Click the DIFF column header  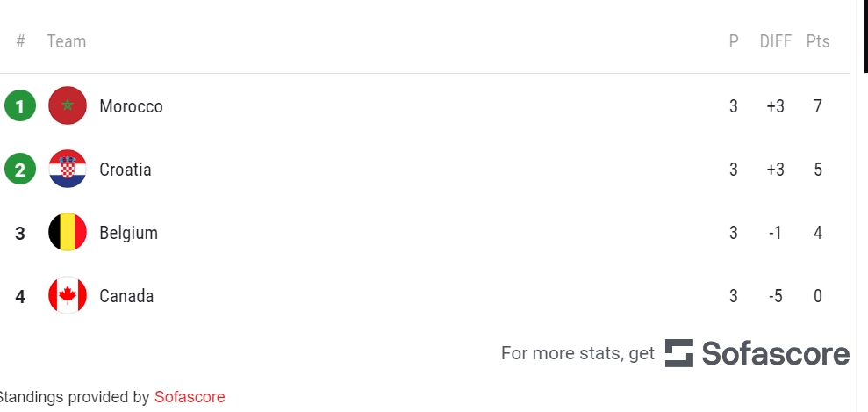(x=776, y=41)
